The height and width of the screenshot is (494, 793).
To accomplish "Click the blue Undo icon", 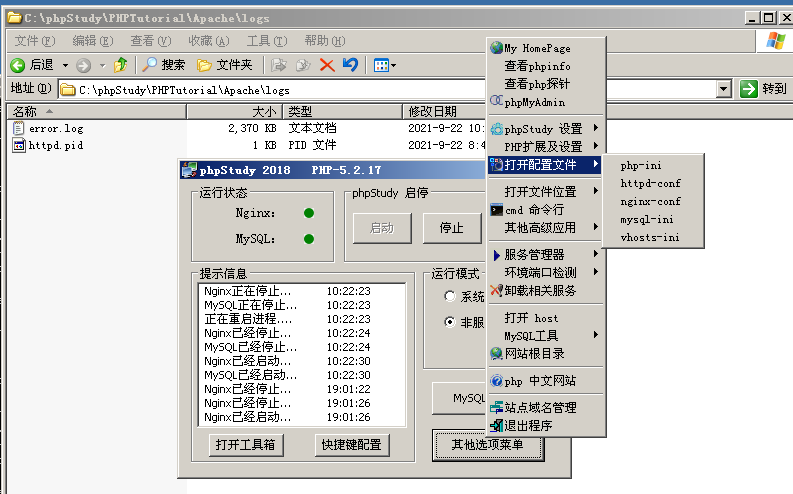I will (x=350, y=65).
